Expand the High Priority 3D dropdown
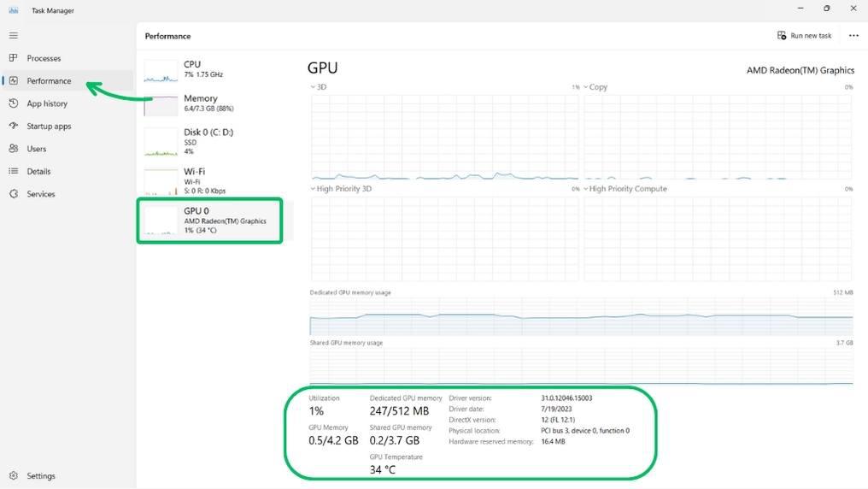Image resolution: width=868 pixels, height=489 pixels. pos(313,189)
